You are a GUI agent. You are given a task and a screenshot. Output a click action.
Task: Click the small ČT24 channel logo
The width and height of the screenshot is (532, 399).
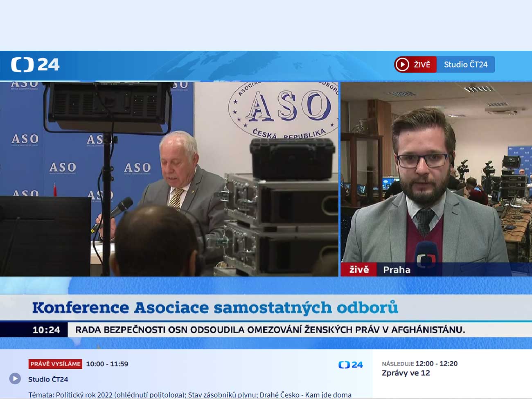coord(351,365)
